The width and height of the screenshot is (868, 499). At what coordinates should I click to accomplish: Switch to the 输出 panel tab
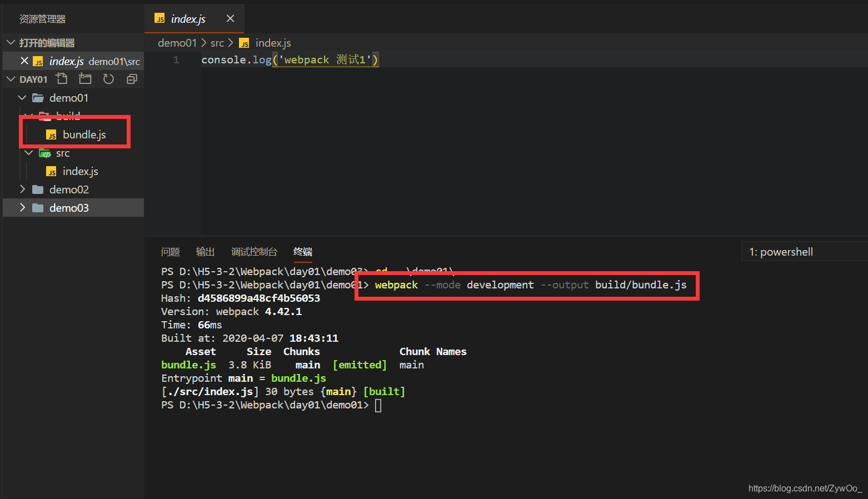pyautogui.click(x=205, y=252)
